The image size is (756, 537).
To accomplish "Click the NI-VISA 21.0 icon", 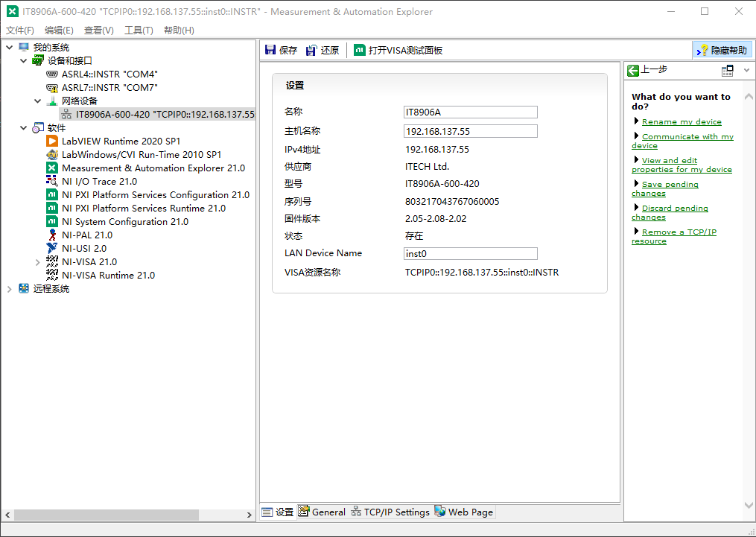I will [52, 261].
